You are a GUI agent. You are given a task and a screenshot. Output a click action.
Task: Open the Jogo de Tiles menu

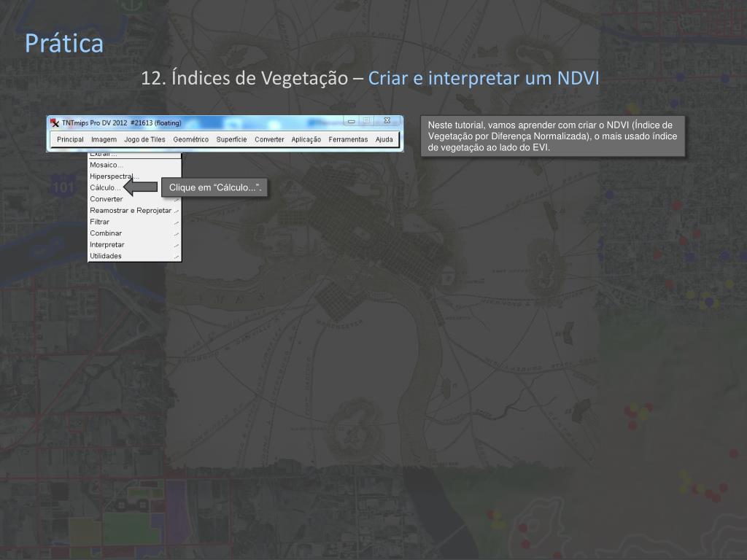tap(145, 139)
